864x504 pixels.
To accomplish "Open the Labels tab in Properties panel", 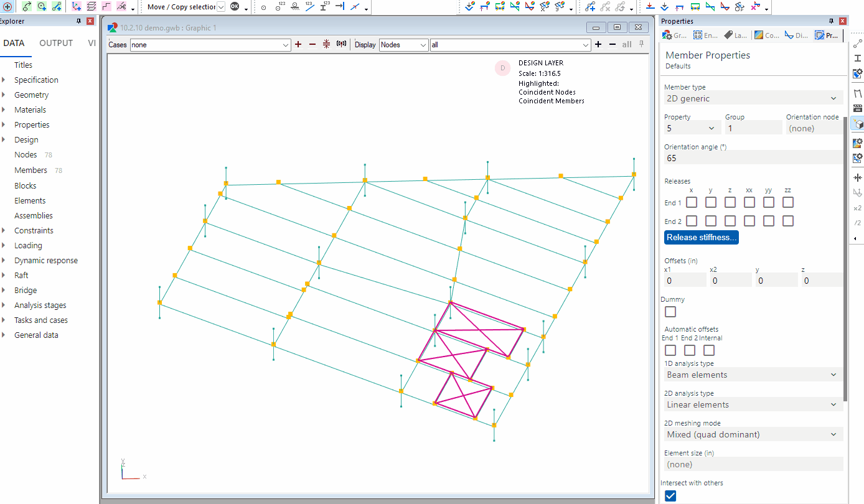I will pyautogui.click(x=735, y=35).
